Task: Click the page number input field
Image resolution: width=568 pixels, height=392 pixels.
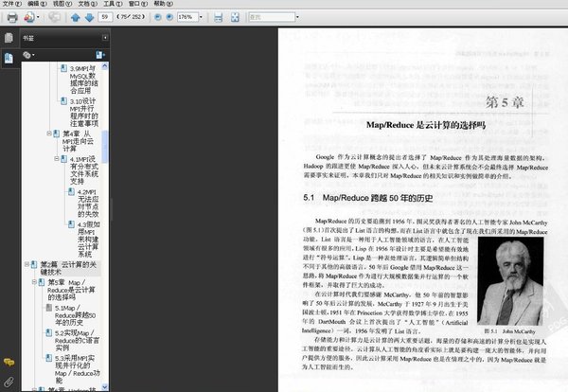Action: pos(106,17)
